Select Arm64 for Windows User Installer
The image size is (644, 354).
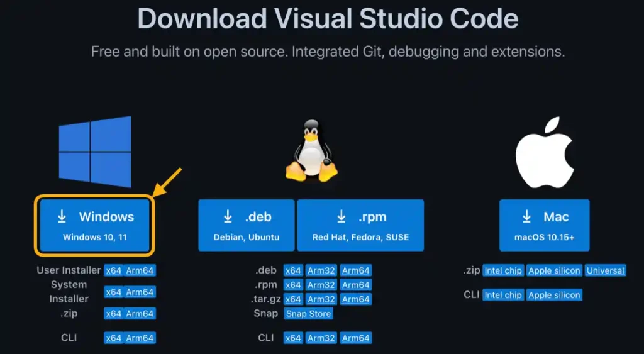[140, 270]
